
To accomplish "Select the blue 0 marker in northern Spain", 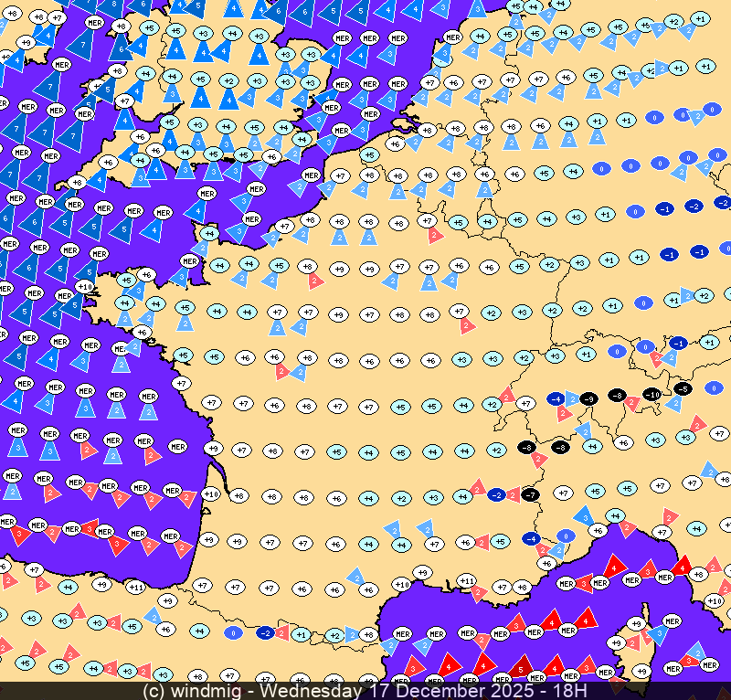I will (234, 632).
